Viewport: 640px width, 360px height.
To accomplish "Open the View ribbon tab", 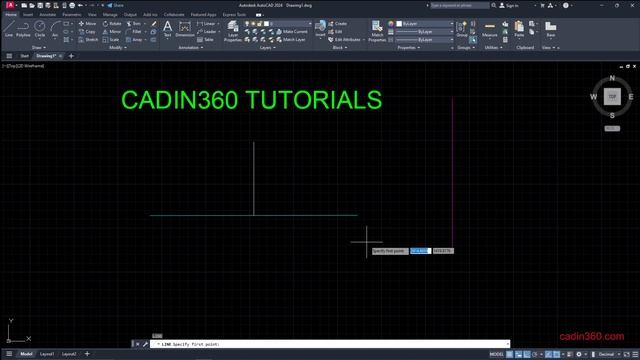I will [x=92, y=15].
